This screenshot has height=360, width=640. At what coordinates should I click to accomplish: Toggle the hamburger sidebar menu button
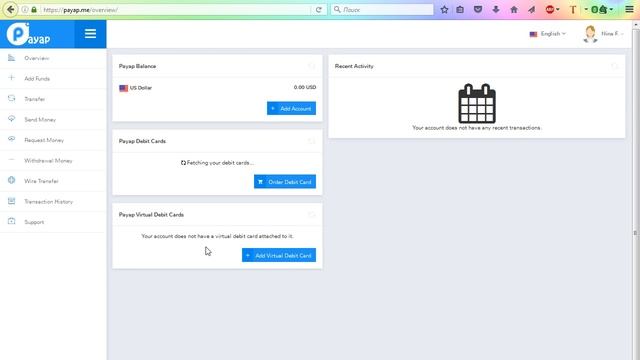(90, 34)
